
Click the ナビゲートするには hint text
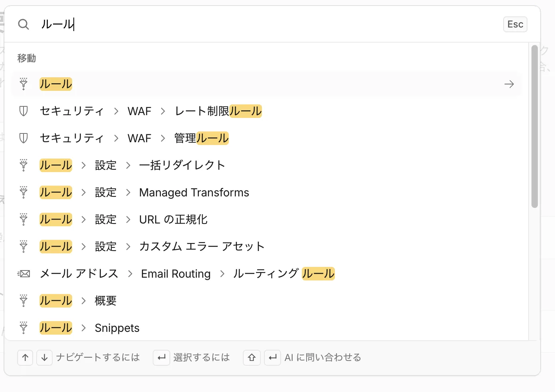98,357
